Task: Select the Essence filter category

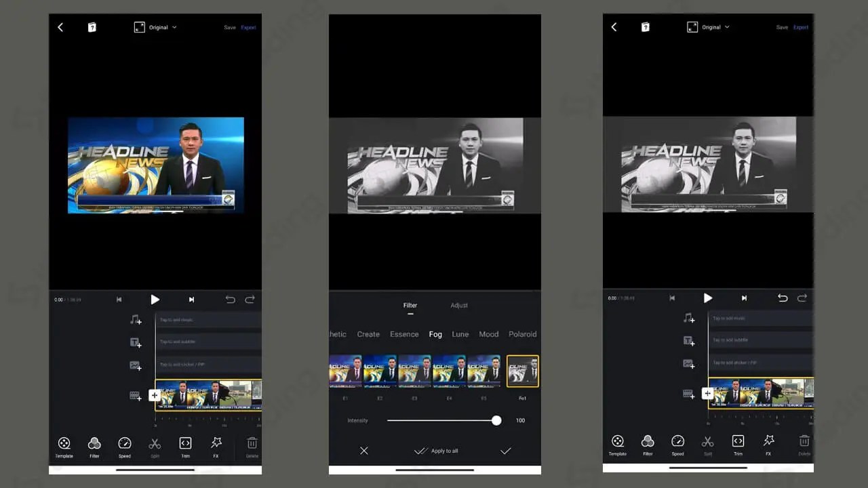Action: pos(404,334)
